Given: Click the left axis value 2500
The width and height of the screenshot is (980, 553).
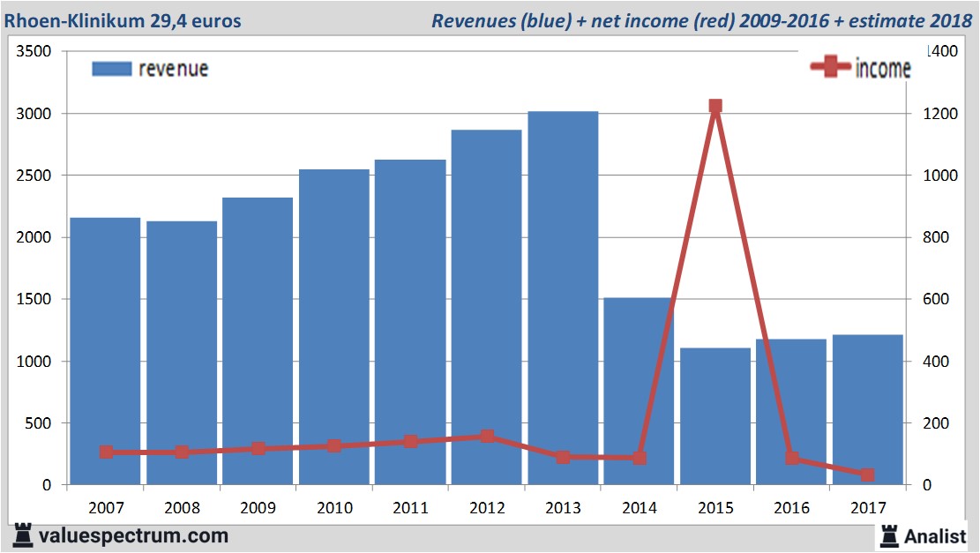Looking at the screenshot, I should tap(34, 176).
